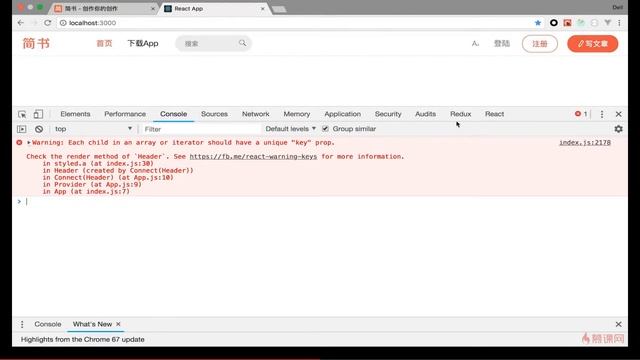Viewport: 640px width, 360px height.
Task: Open console settings gear
Action: tap(618, 129)
